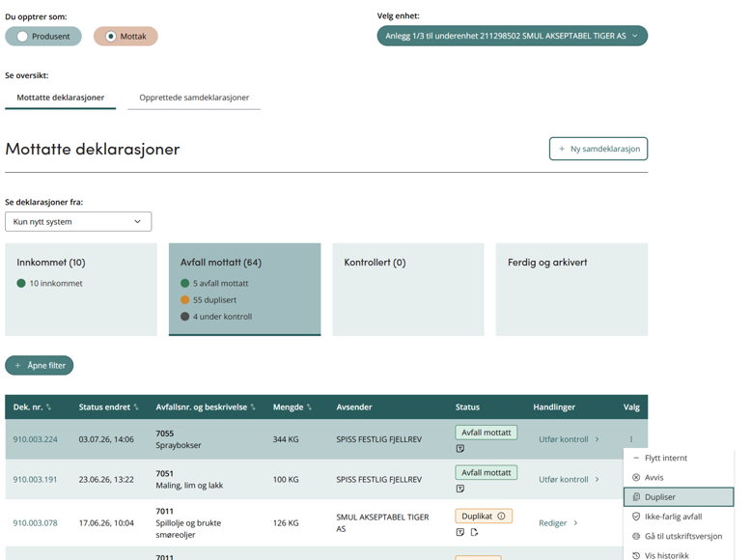Select the Innkommet (10) status card
Screen dimensions: 751x560
pos(81,290)
